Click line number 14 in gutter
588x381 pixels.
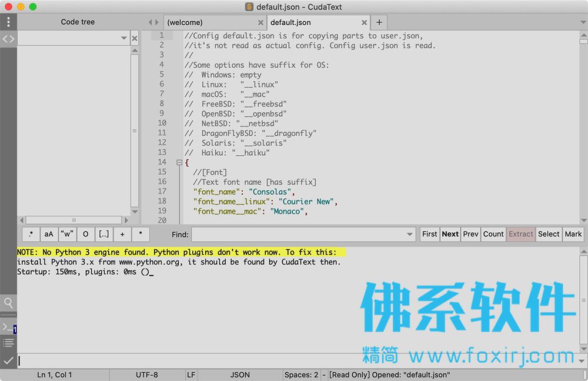(162, 162)
